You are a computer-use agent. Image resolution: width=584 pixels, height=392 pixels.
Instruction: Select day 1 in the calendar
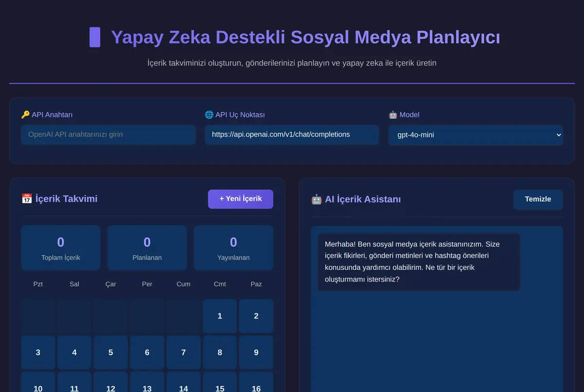(x=220, y=316)
